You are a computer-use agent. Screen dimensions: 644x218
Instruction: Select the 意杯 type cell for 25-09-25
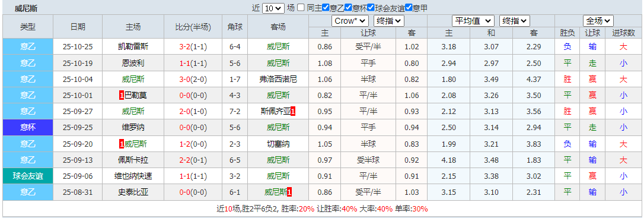pos(28,128)
